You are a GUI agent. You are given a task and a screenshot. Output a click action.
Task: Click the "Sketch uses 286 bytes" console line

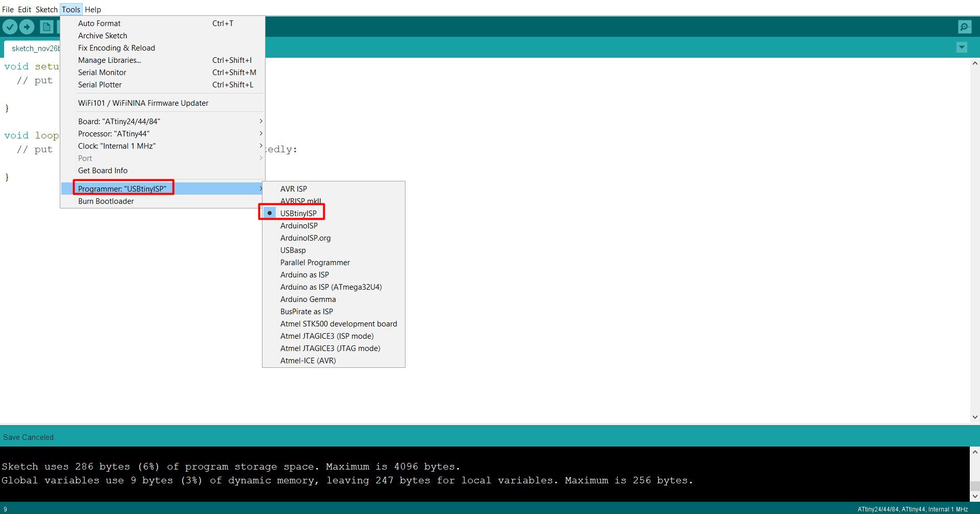231,466
